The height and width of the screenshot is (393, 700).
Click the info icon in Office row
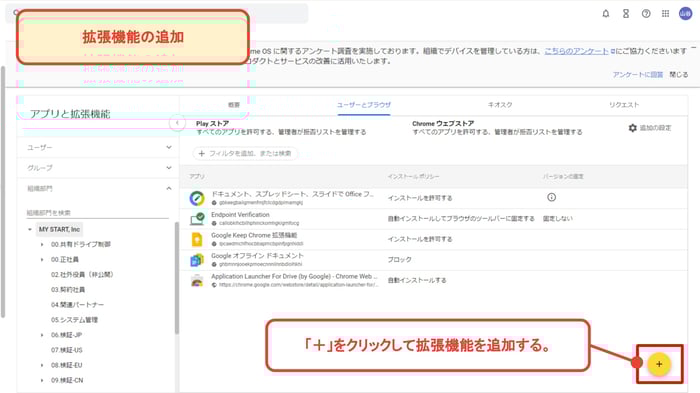pyautogui.click(x=551, y=197)
